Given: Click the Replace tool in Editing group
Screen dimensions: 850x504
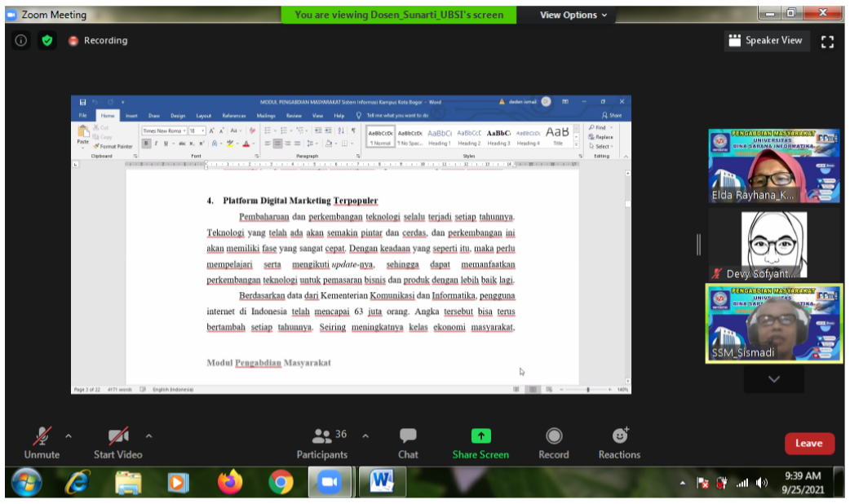Looking at the screenshot, I should coord(600,137).
